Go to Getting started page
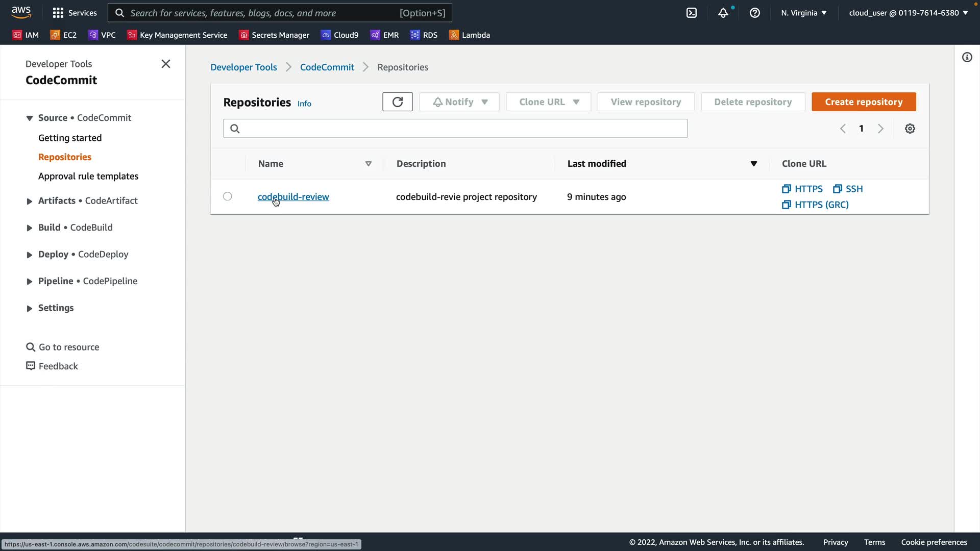 [x=70, y=138]
